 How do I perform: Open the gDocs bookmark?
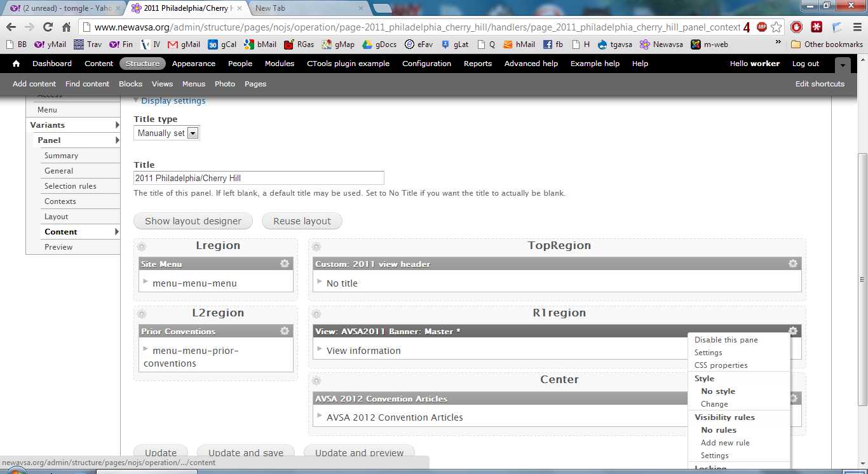[x=379, y=44]
